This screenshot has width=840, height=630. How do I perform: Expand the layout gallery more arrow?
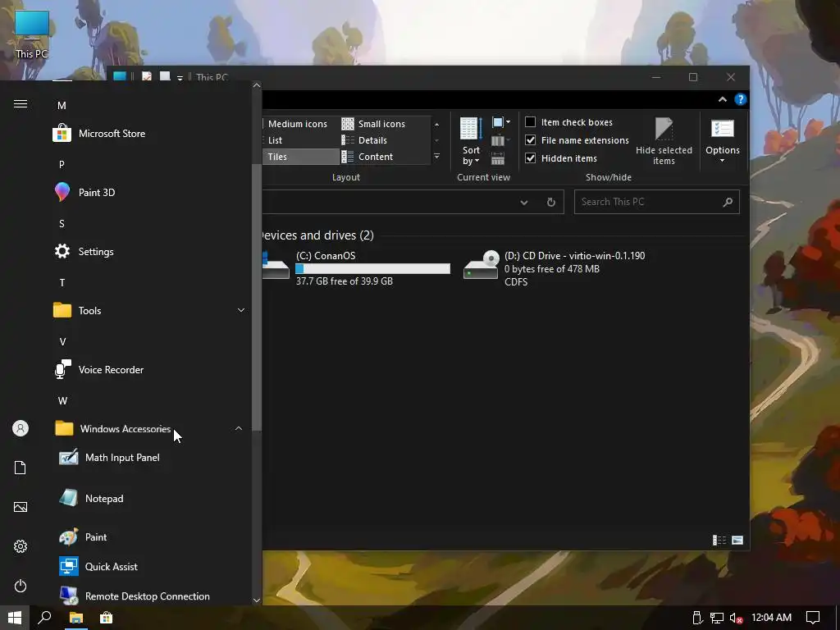pyautogui.click(x=436, y=157)
